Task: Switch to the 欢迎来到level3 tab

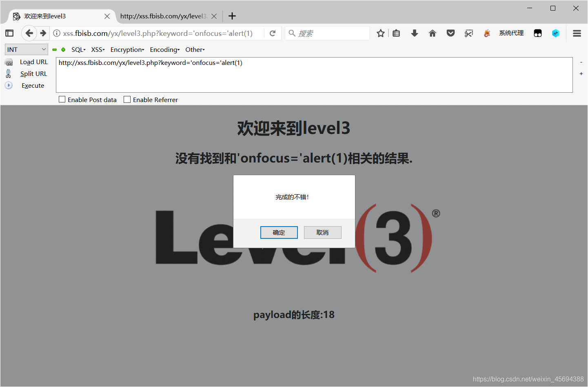Action: pyautogui.click(x=61, y=16)
